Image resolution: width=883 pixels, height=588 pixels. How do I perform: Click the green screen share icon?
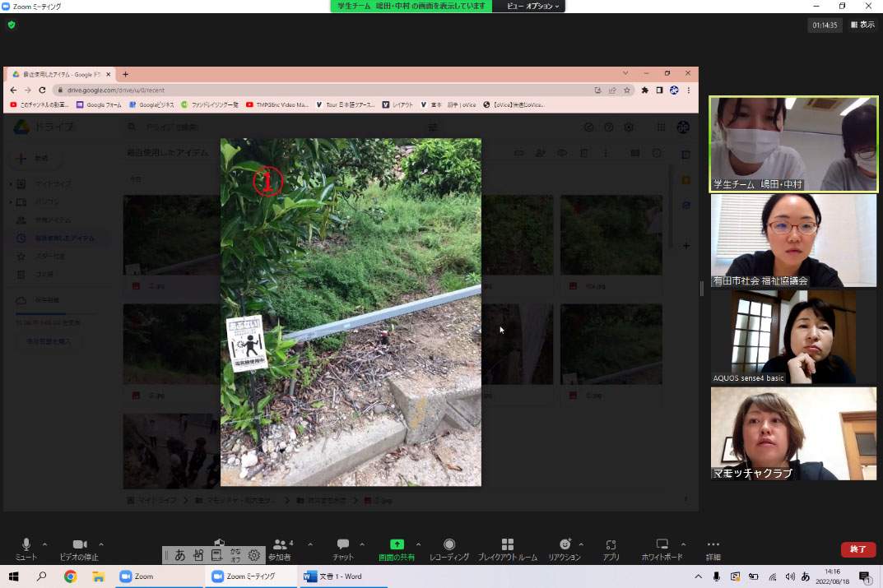pyautogui.click(x=397, y=544)
